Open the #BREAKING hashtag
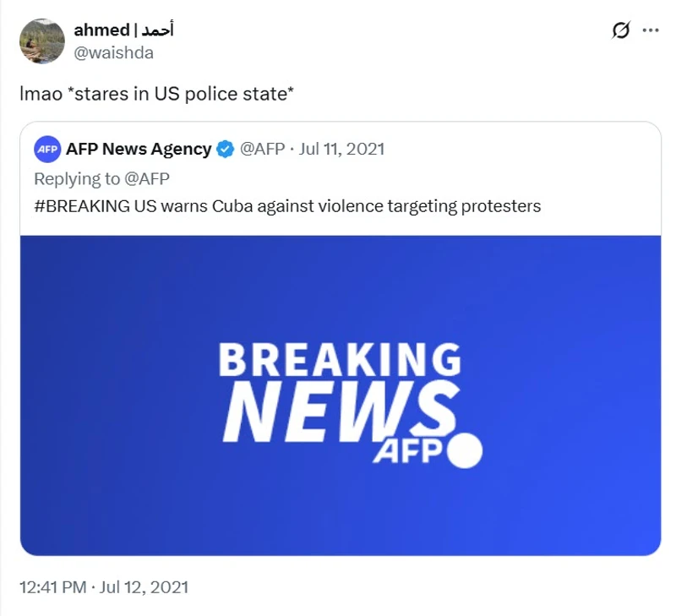676x616 pixels. [81, 205]
